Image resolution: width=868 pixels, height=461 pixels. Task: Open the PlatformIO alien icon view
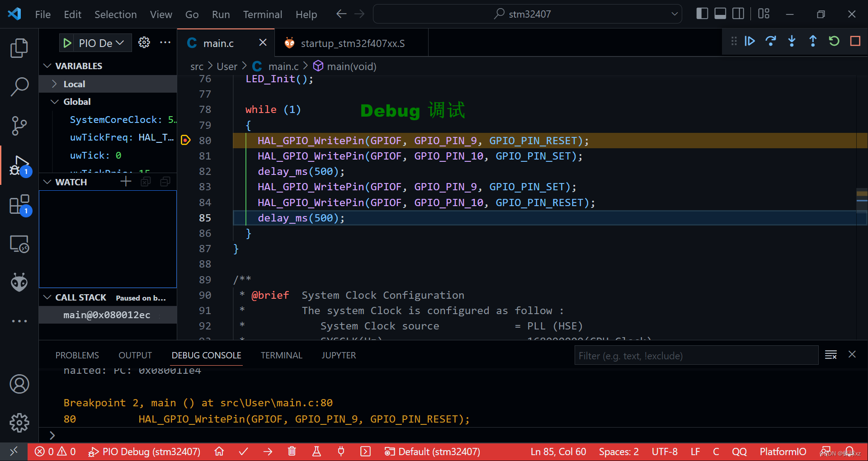[19, 282]
